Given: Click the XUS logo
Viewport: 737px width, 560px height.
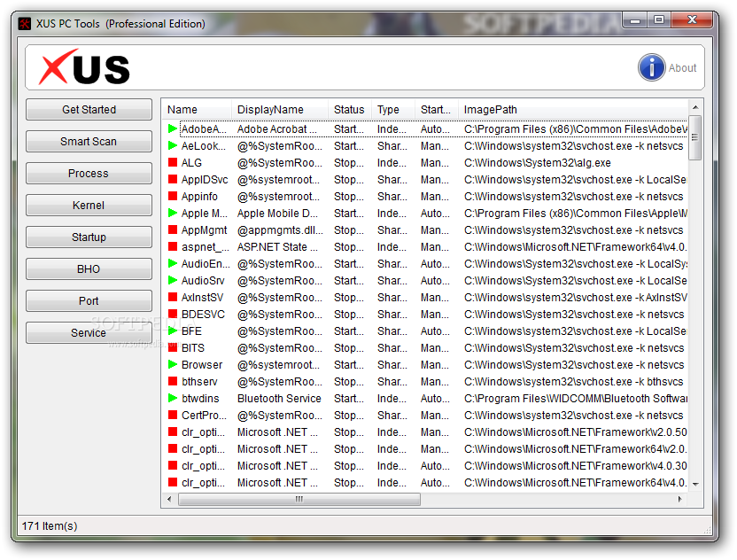Looking at the screenshot, I should tap(84, 67).
